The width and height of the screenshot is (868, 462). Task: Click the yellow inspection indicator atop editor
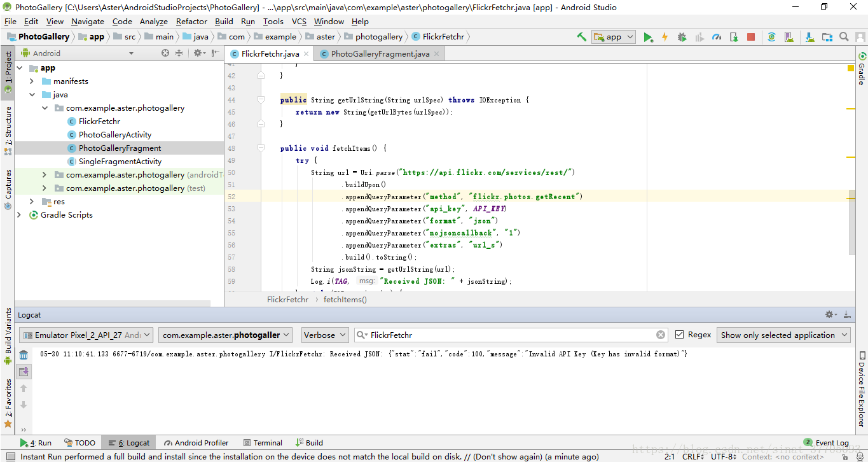[x=851, y=68]
